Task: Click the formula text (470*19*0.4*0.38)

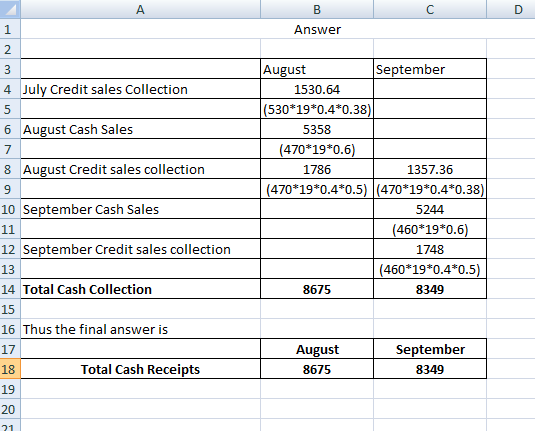Action: 430,189
